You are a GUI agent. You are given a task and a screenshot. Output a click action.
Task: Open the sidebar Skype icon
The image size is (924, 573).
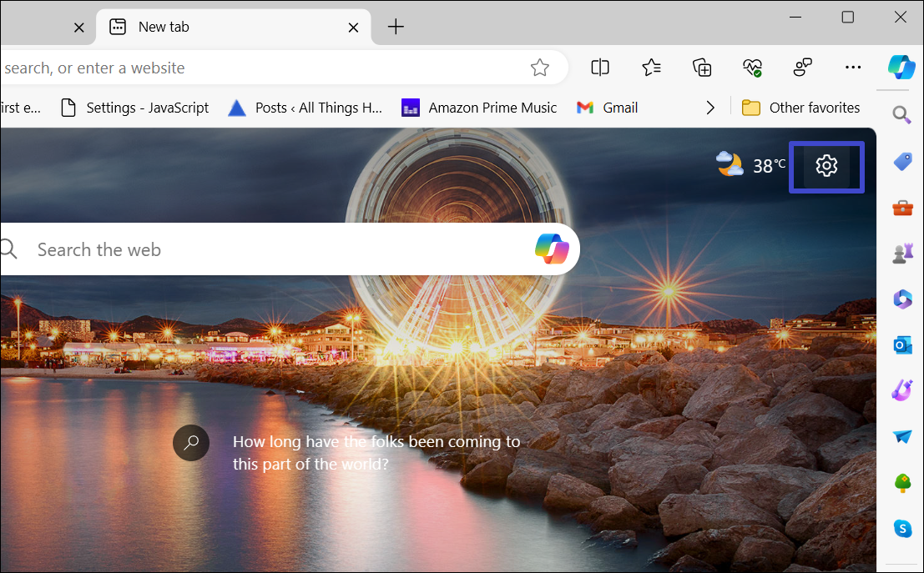(x=902, y=528)
